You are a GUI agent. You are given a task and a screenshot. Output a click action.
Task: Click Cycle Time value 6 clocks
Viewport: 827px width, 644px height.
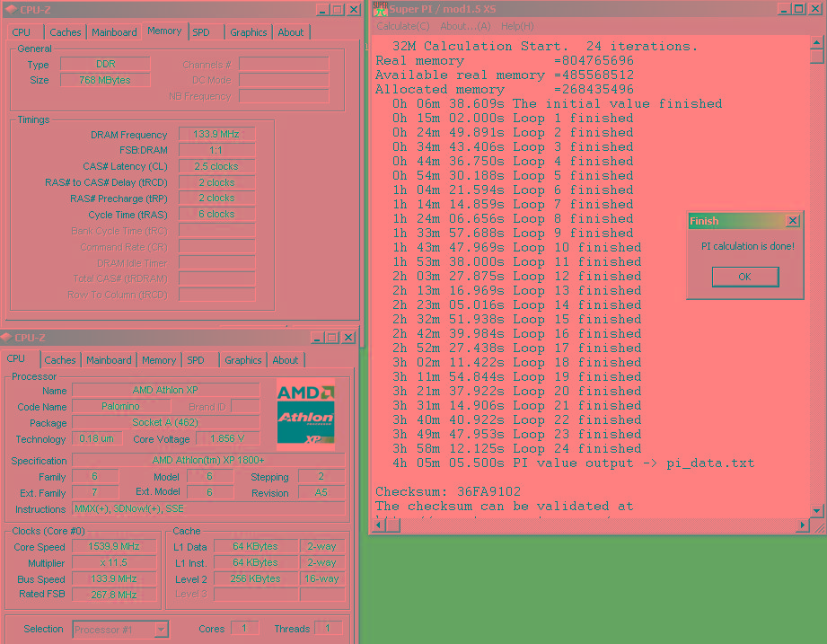[x=216, y=214]
